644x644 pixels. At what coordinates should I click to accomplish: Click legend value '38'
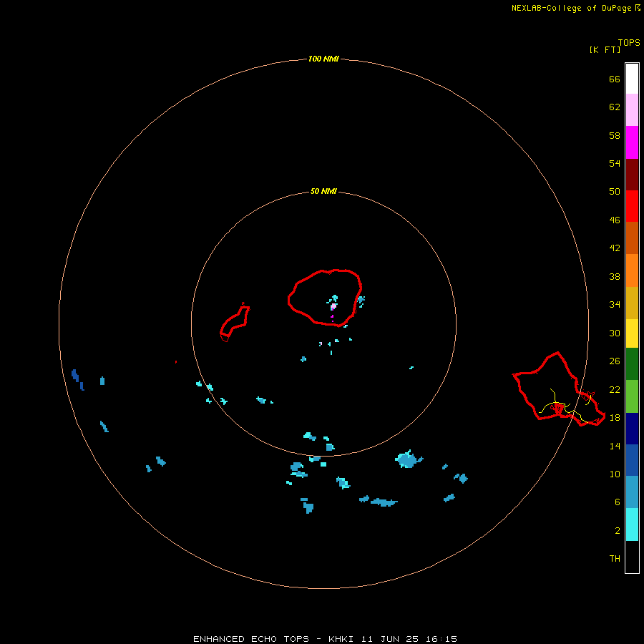click(615, 276)
